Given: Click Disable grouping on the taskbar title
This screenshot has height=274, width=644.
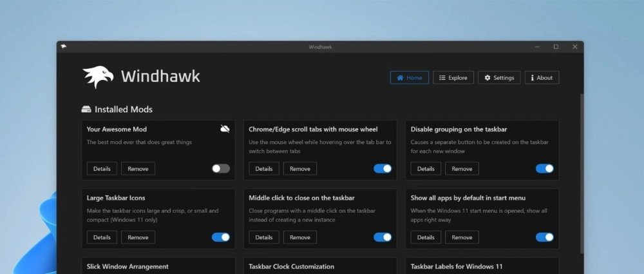Looking at the screenshot, I should click(x=459, y=129).
